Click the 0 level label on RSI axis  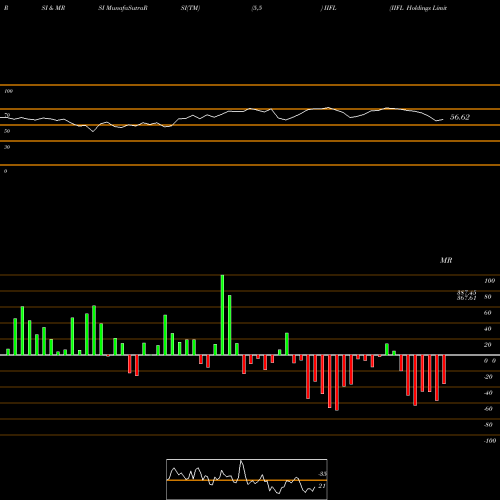coord(5,171)
